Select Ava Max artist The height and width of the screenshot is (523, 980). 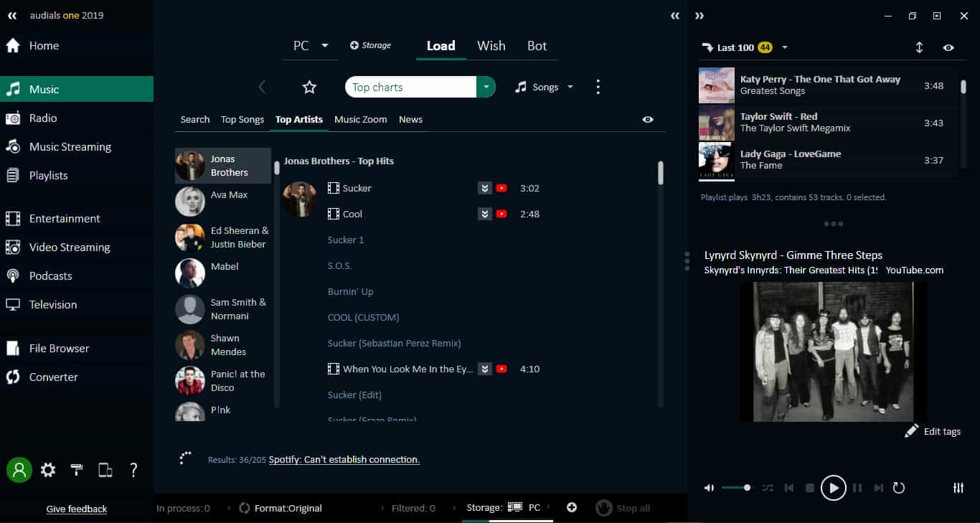[223, 202]
